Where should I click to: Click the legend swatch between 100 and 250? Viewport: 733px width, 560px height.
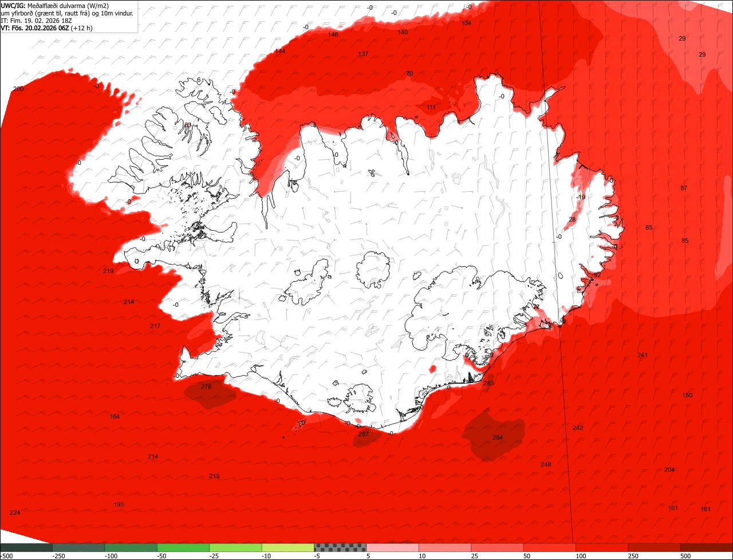tap(602, 547)
